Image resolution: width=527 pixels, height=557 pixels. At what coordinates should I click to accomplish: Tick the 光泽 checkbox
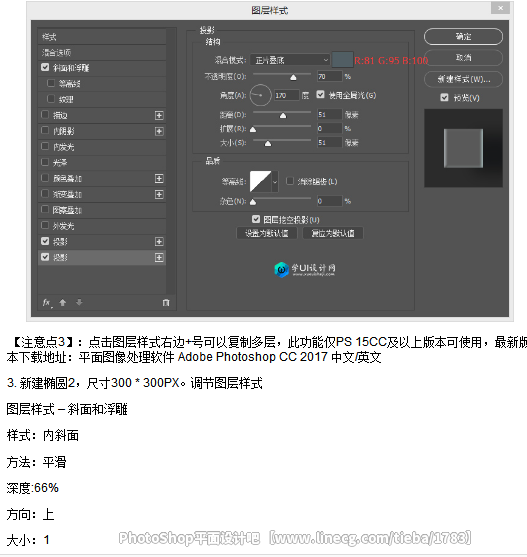pos(45,162)
